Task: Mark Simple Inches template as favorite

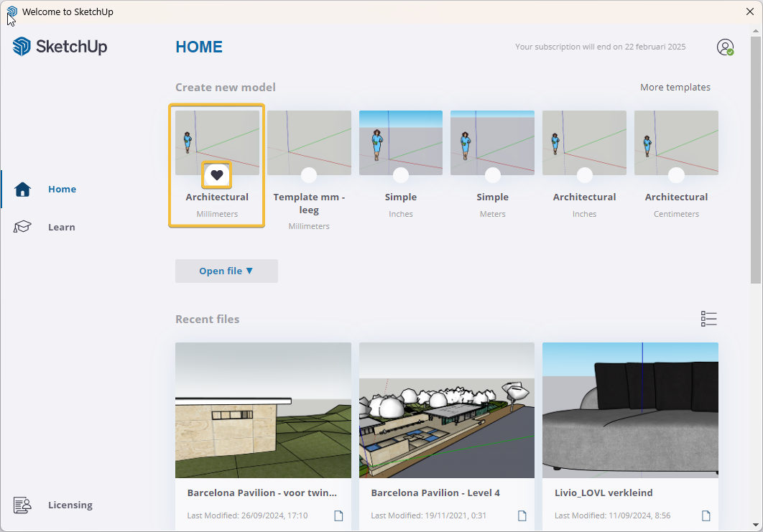Action: point(401,175)
